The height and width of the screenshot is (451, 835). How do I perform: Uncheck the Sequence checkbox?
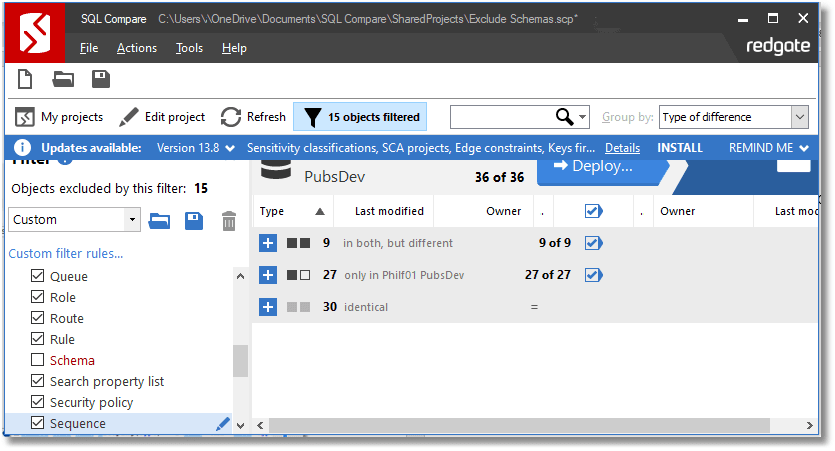[x=37, y=423]
